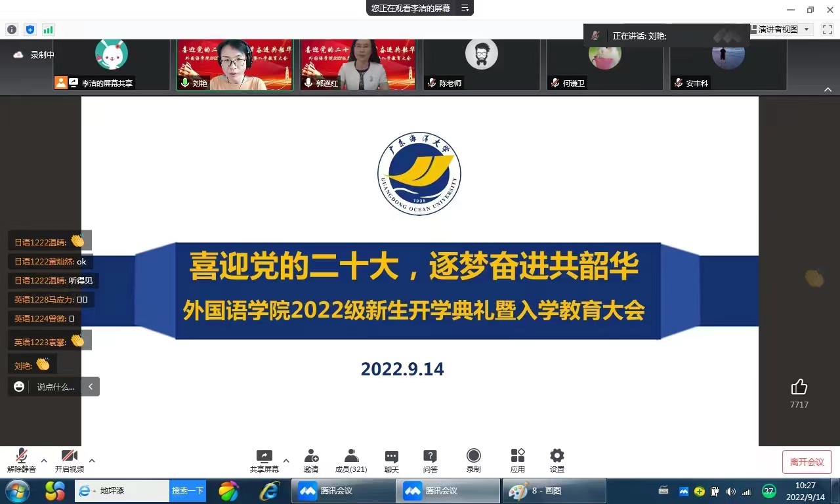Click the thumbs-up like icon
The width and height of the screenshot is (840, 504).
click(799, 387)
